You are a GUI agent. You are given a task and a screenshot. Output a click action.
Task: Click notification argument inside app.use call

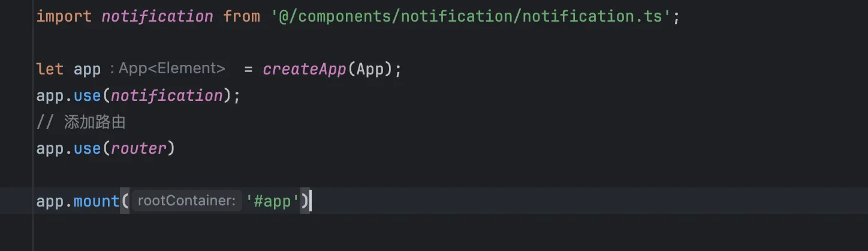click(x=167, y=95)
